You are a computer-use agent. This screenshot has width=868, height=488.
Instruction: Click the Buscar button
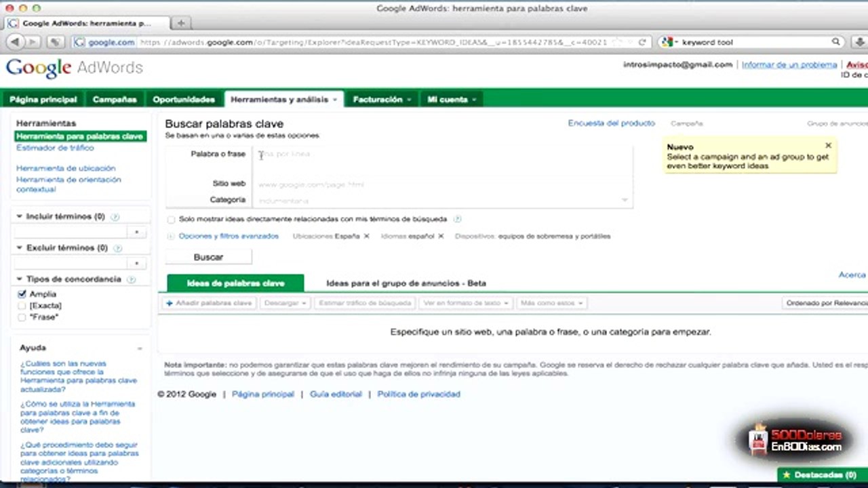[209, 258]
